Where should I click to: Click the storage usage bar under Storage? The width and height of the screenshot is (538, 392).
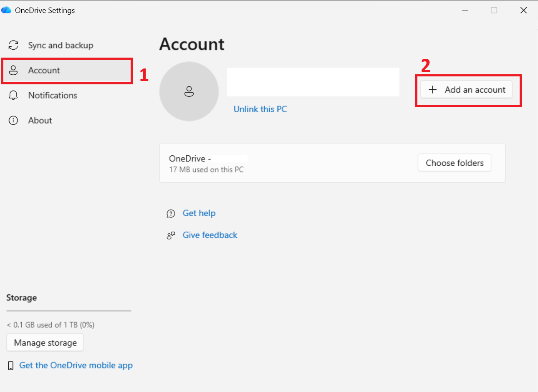(x=68, y=311)
